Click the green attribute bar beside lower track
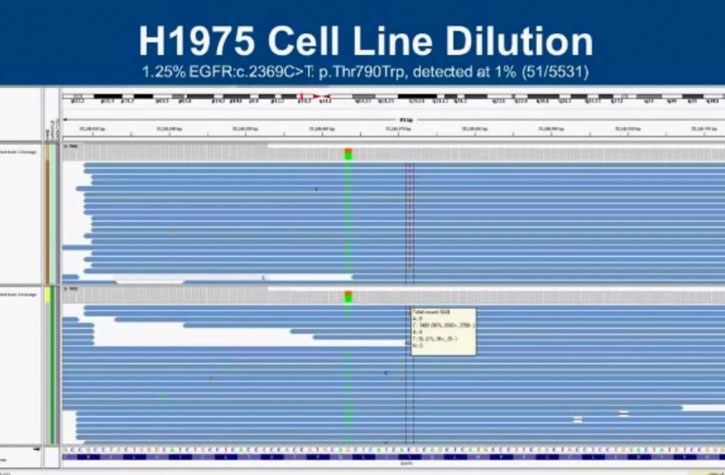The height and width of the screenshot is (475, 725). [51, 370]
